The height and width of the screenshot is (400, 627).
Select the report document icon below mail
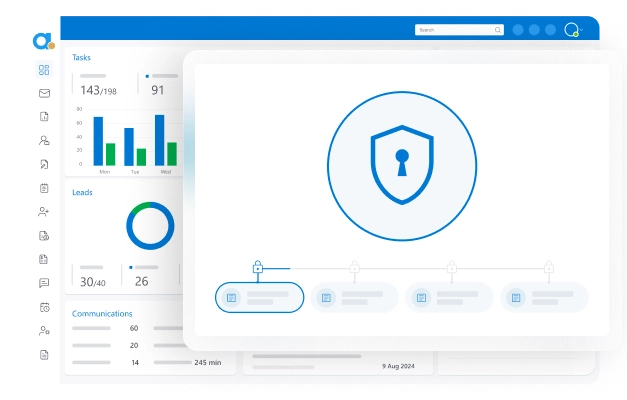tap(44, 116)
